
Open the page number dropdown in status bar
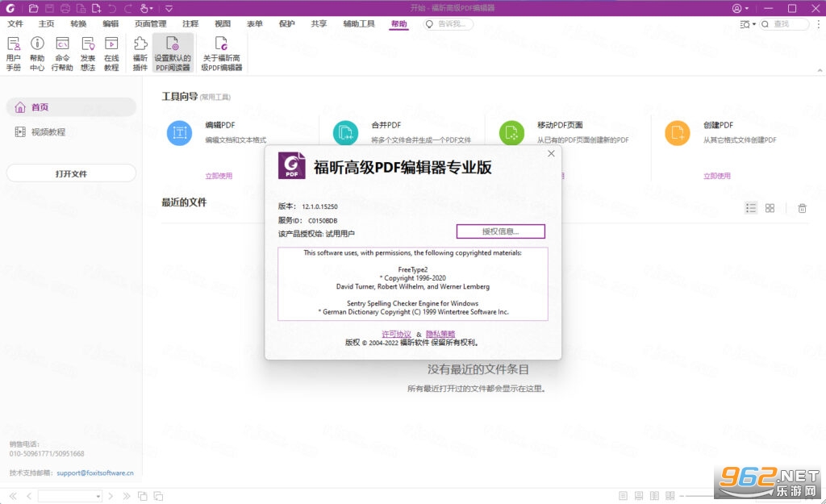(x=98, y=496)
